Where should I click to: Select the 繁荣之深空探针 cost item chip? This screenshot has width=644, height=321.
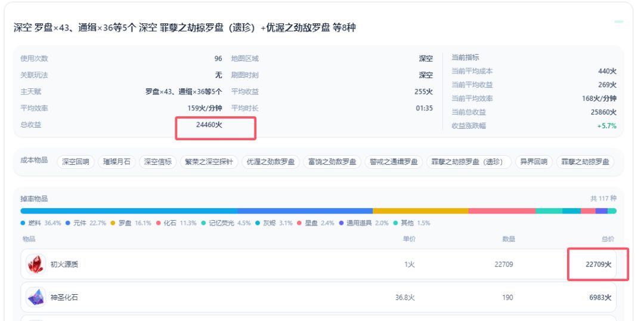(x=209, y=162)
